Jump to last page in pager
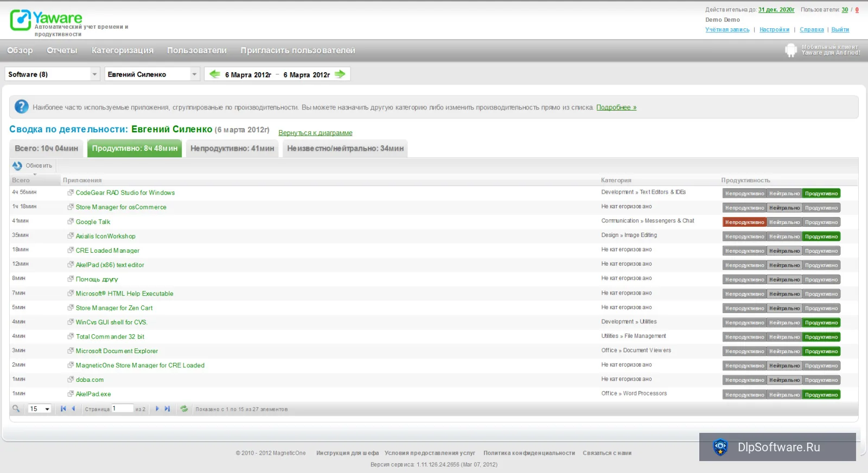The width and height of the screenshot is (868, 473). 167,408
